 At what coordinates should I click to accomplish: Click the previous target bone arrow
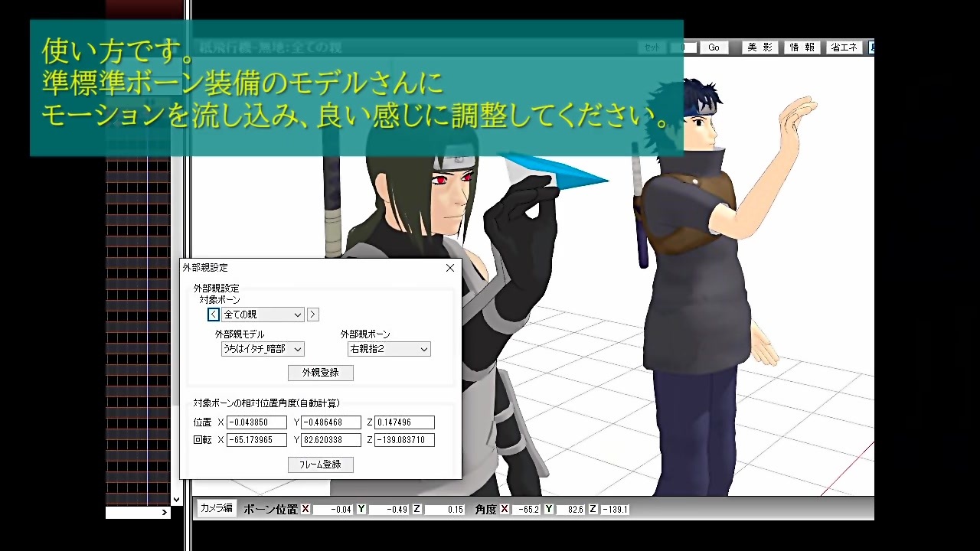pyautogui.click(x=214, y=315)
